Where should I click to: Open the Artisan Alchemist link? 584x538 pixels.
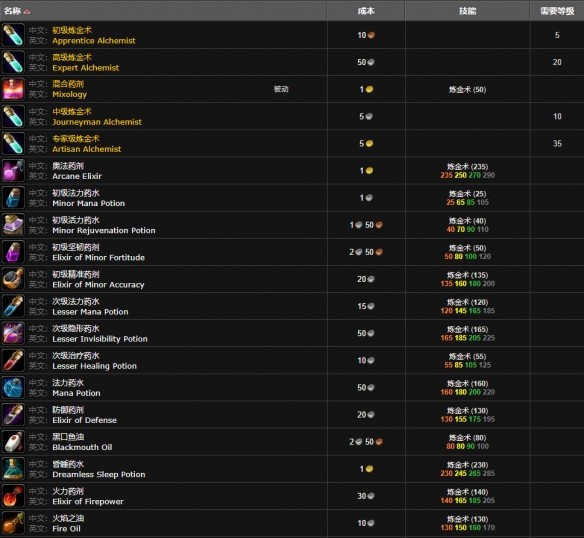[87, 149]
